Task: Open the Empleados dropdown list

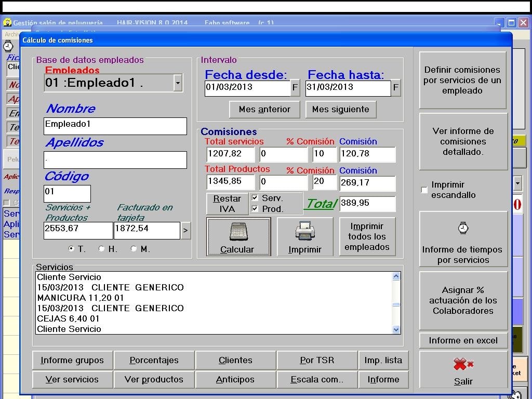Action: coord(178,83)
